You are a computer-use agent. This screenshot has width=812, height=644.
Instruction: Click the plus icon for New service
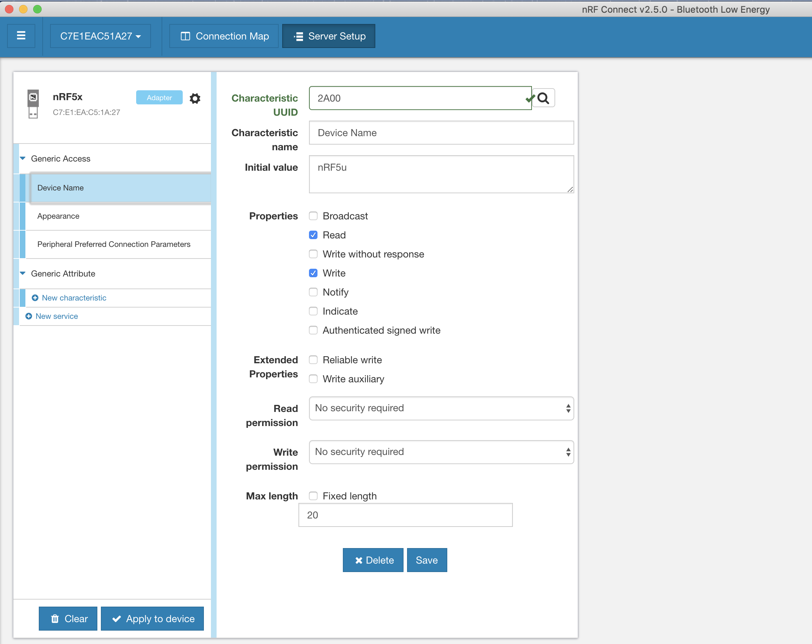pyautogui.click(x=29, y=316)
